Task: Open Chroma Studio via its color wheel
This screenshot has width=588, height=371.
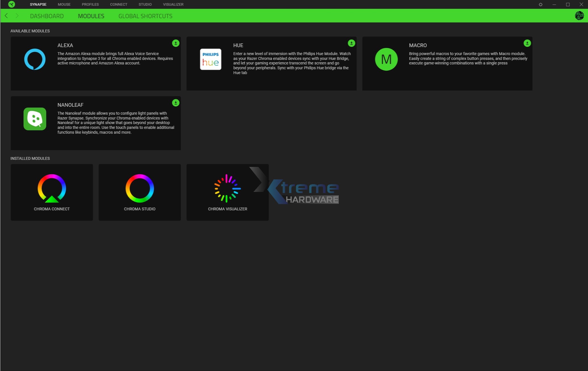Action: point(139,188)
